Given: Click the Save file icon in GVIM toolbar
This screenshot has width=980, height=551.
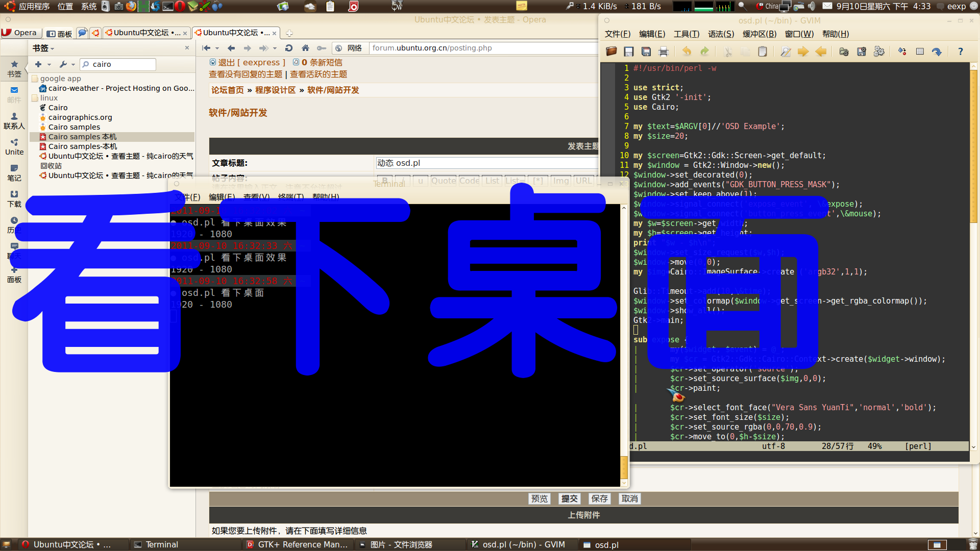Looking at the screenshot, I should [x=629, y=52].
